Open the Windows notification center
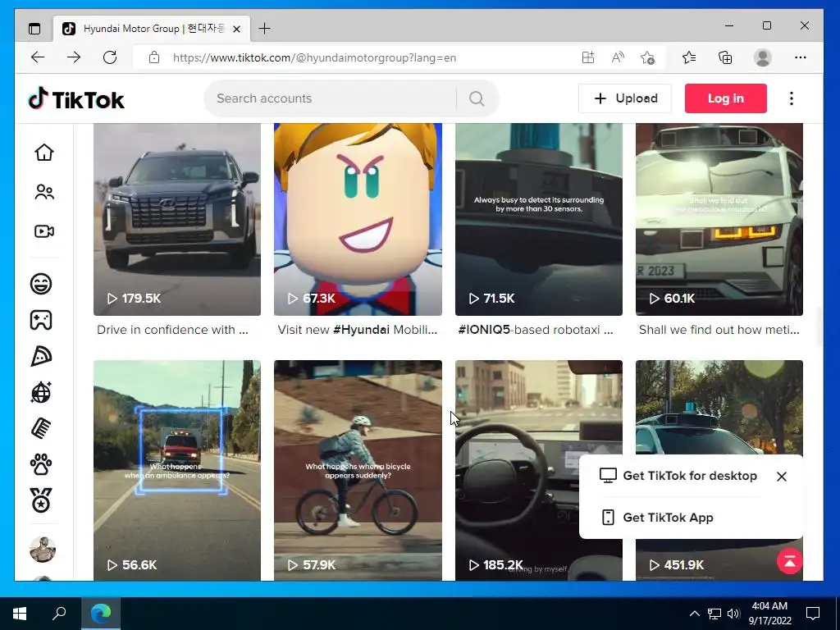The width and height of the screenshot is (840, 630). pos(813,614)
